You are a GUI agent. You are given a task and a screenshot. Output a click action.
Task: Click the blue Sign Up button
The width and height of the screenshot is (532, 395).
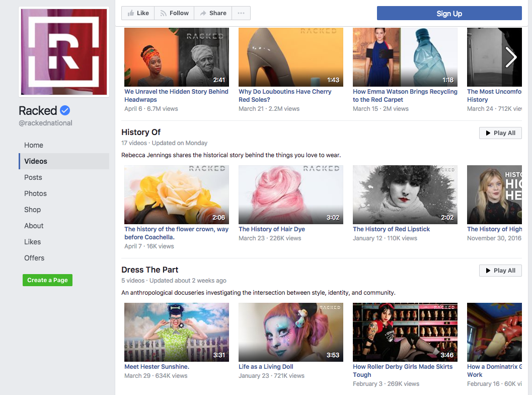[x=449, y=14]
